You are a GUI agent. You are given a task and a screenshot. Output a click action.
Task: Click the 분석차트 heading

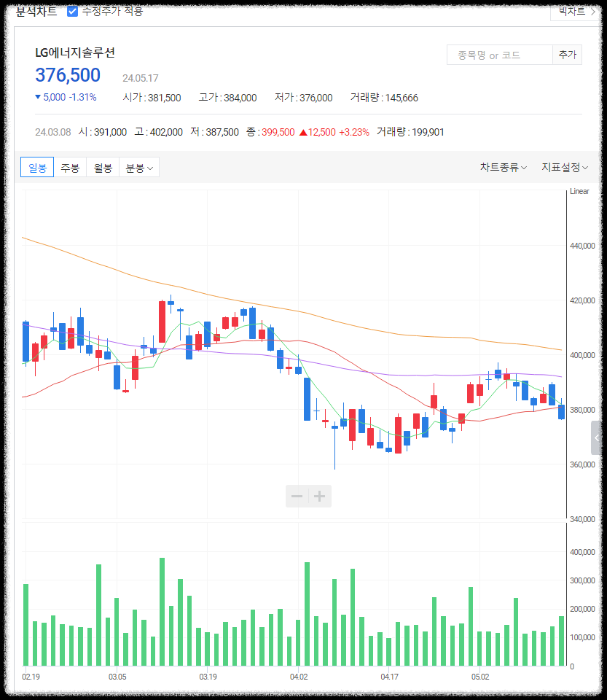click(36, 11)
